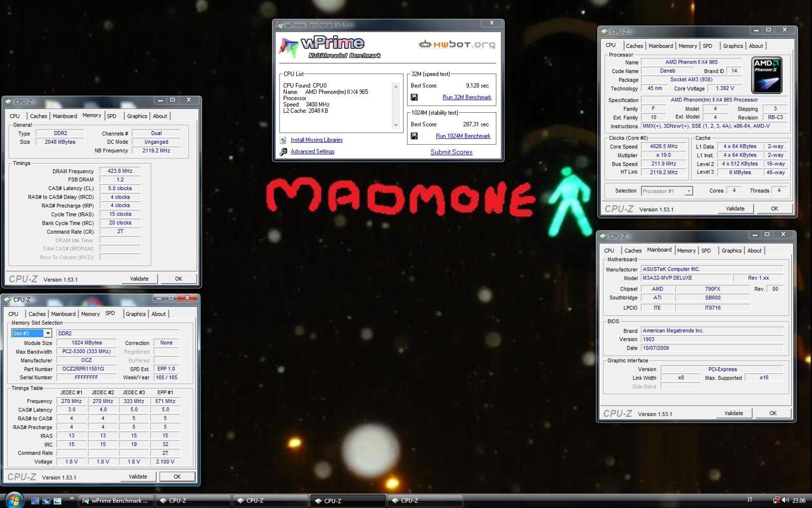Open the Caches tab in the SPD window

[x=37, y=314]
